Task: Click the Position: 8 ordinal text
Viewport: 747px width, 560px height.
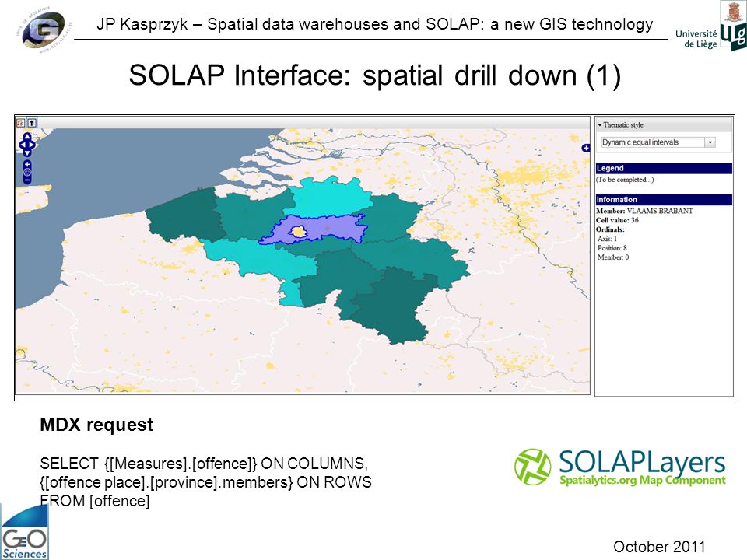Action: [612, 247]
